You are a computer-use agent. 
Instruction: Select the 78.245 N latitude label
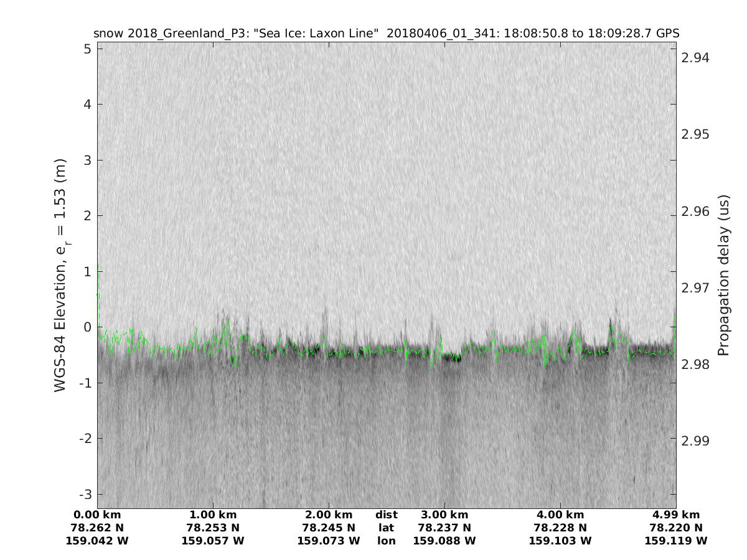pos(329,528)
